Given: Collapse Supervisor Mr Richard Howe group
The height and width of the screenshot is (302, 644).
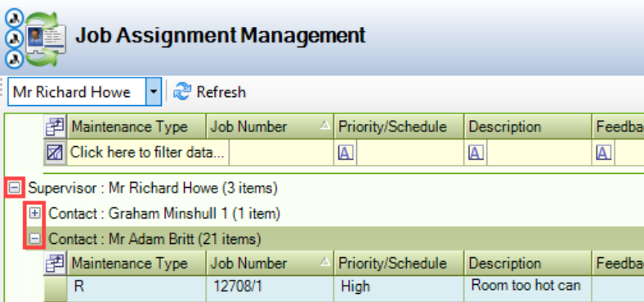Looking at the screenshot, I should click(15, 188).
